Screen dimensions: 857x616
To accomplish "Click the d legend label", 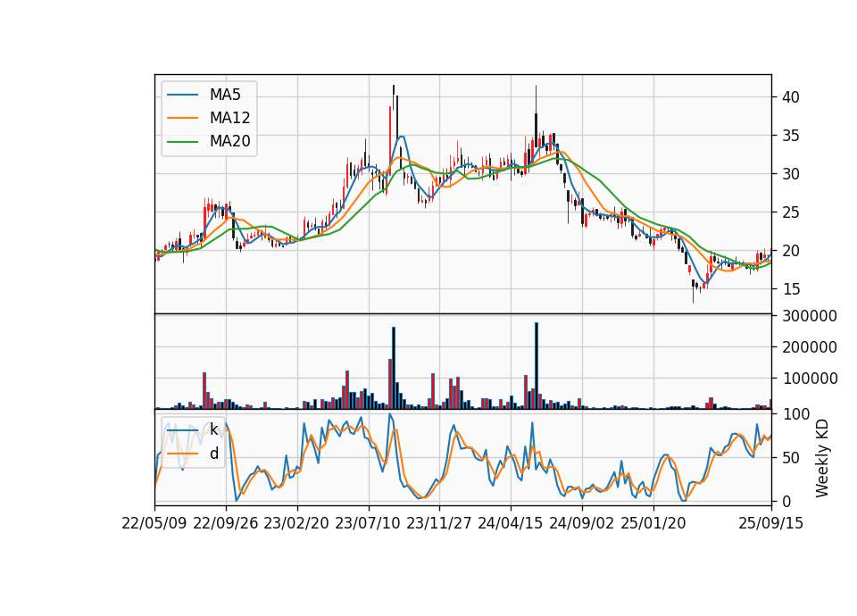I will 213,454.
